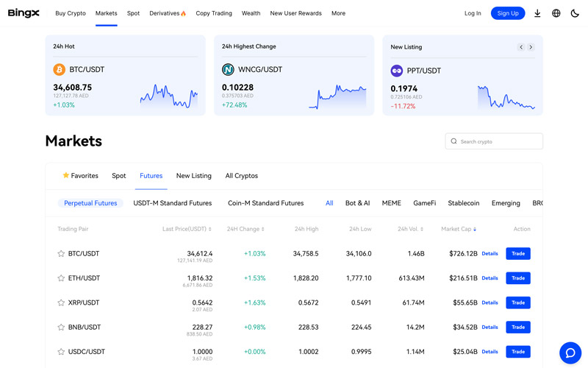Select the All category filter

(x=329, y=203)
